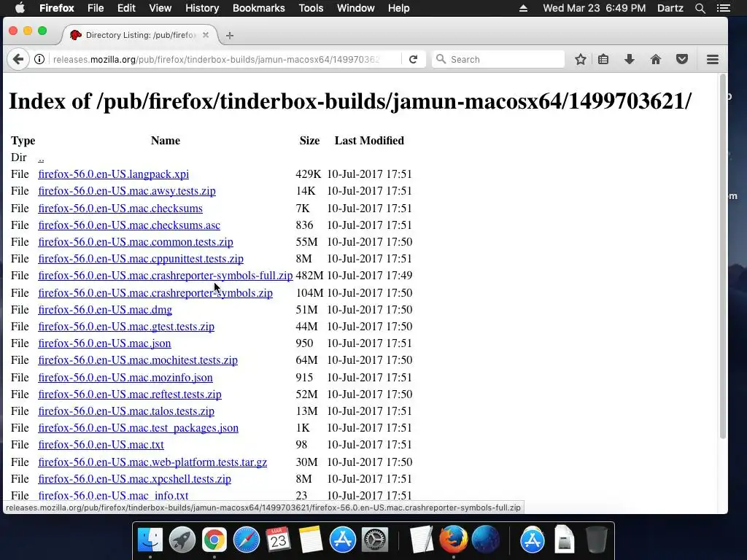Open firefox-56.0.en-US.mac.test_packages.json link

click(138, 428)
